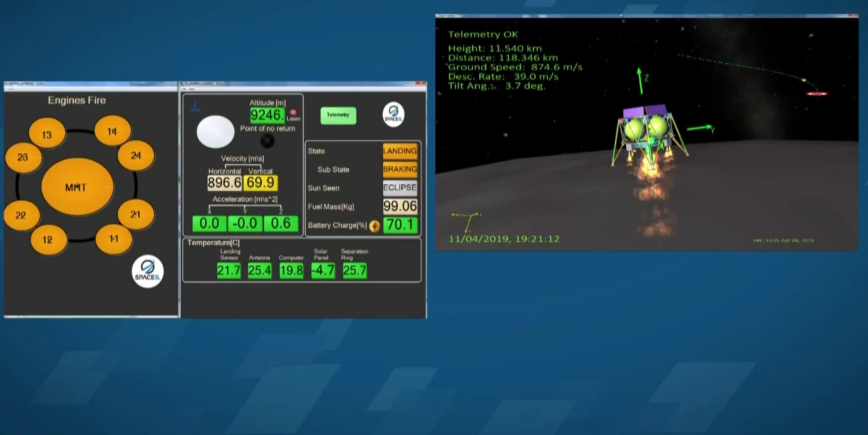Click the LANDING state label

[x=400, y=151]
